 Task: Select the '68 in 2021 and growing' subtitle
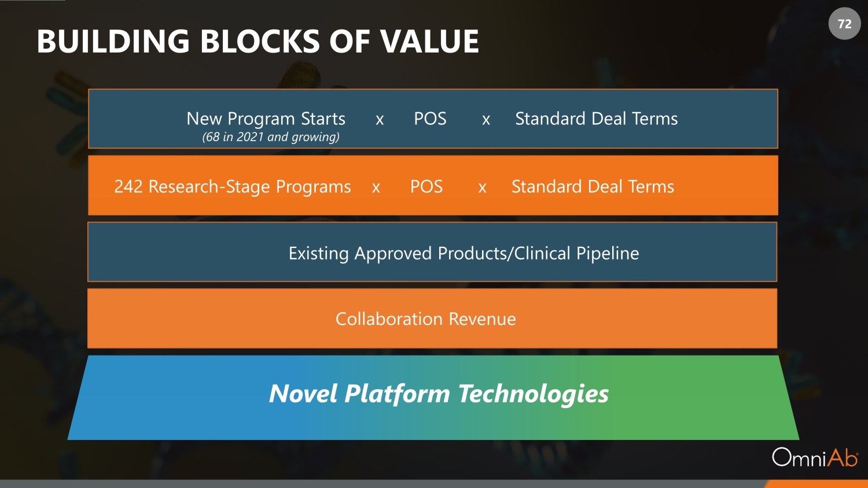[271, 137]
